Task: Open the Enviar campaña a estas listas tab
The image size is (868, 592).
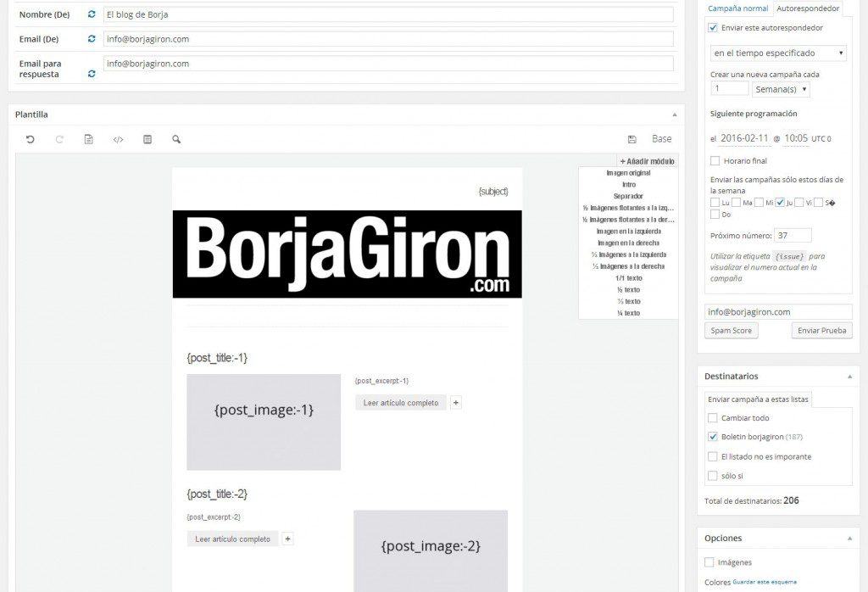Action: point(758,399)
